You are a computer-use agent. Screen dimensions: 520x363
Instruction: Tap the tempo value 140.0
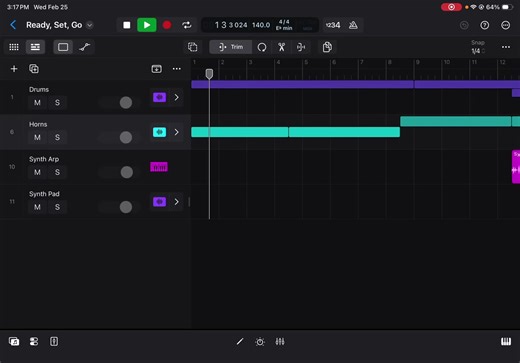261,25
